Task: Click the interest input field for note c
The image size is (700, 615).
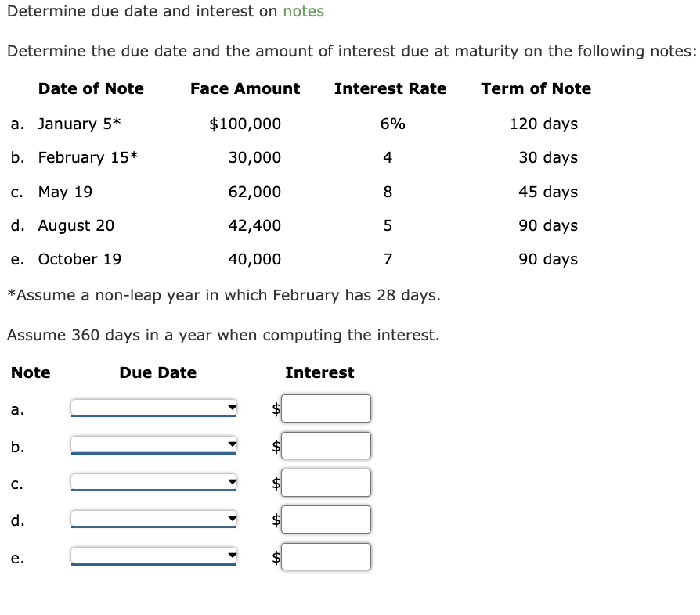Action: [x=327, y=483]
